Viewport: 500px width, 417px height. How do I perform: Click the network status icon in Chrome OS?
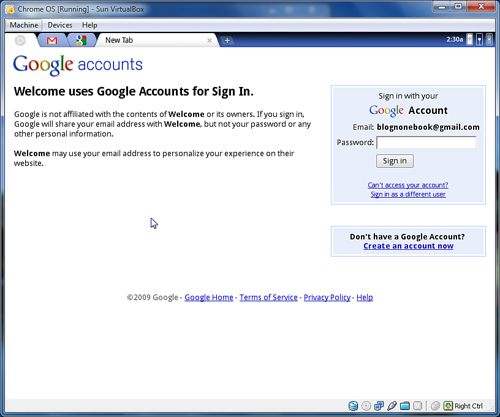click(479, 40)
